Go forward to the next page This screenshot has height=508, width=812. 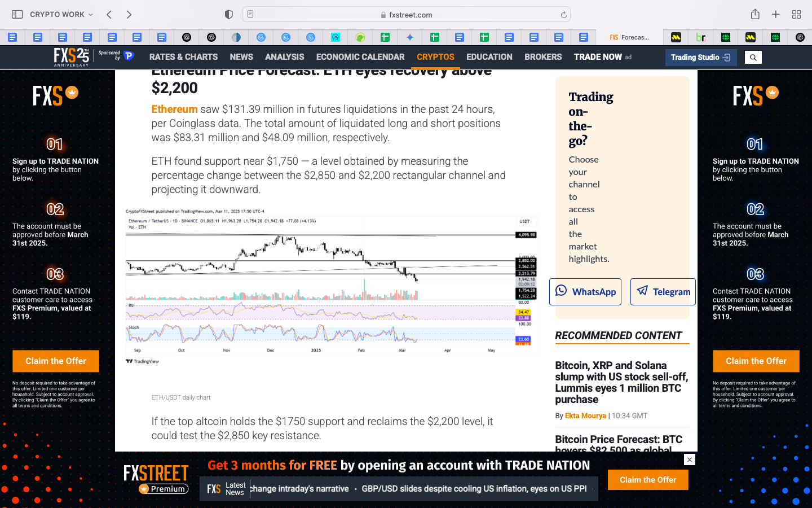coord(129,14)
